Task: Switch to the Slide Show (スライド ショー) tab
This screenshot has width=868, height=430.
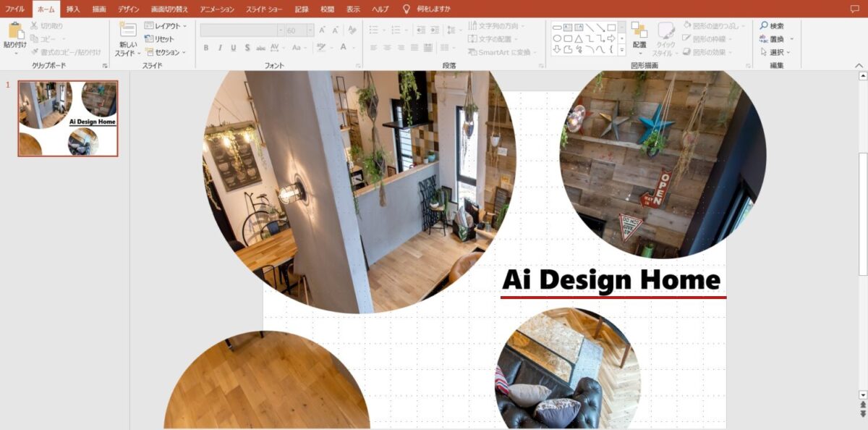Action: 263,9
